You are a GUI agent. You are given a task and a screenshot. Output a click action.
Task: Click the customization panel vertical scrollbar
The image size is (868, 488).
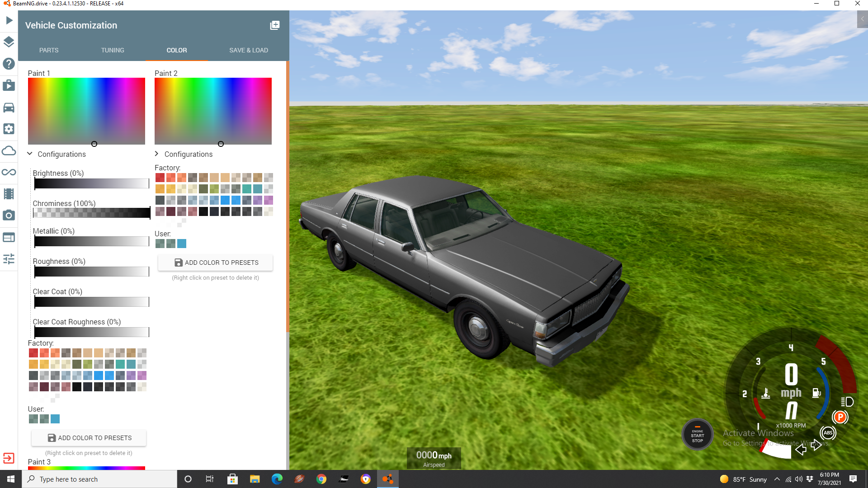(x=288, y=197)
